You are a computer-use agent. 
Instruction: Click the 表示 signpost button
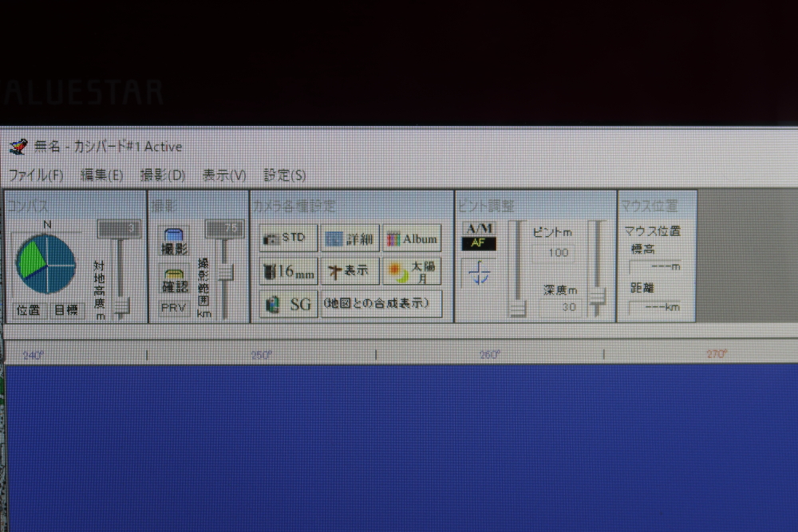coord(350,271)
